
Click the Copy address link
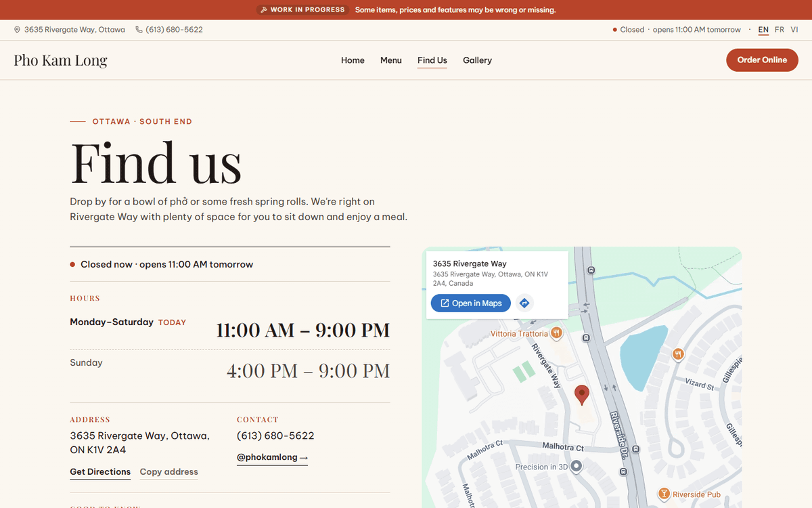(169, 472)
